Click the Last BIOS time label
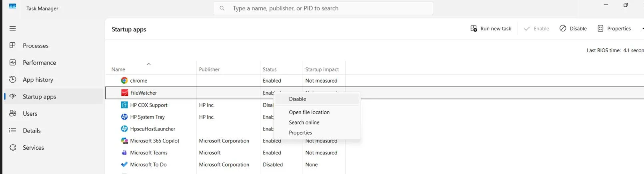Viewport: 644px width, 174px height. coord(604,50)
